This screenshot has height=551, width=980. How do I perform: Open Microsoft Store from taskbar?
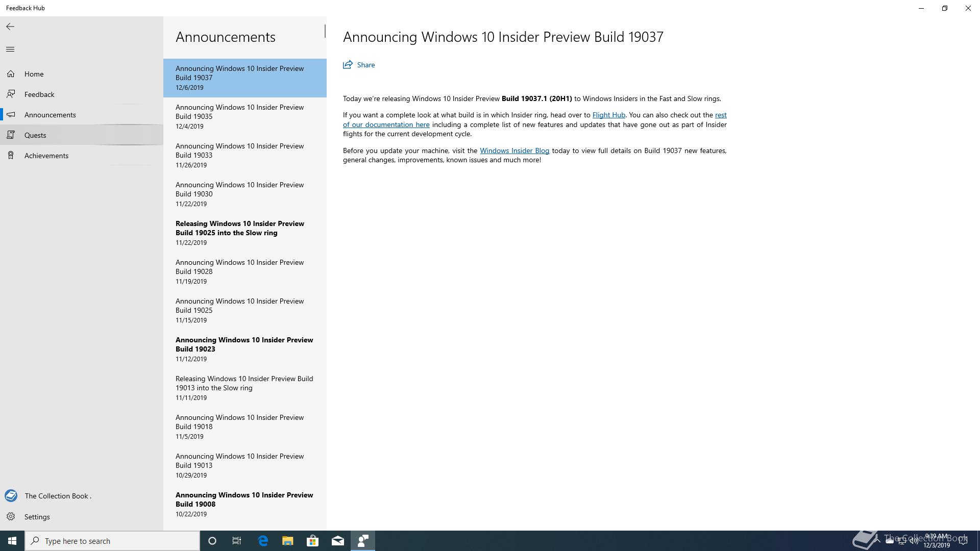point(313,541)
